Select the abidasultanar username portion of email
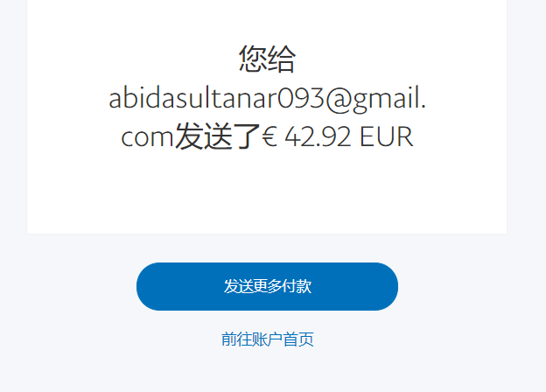The height and width of the screenshot is (392, 546). [x=192, y=98]
